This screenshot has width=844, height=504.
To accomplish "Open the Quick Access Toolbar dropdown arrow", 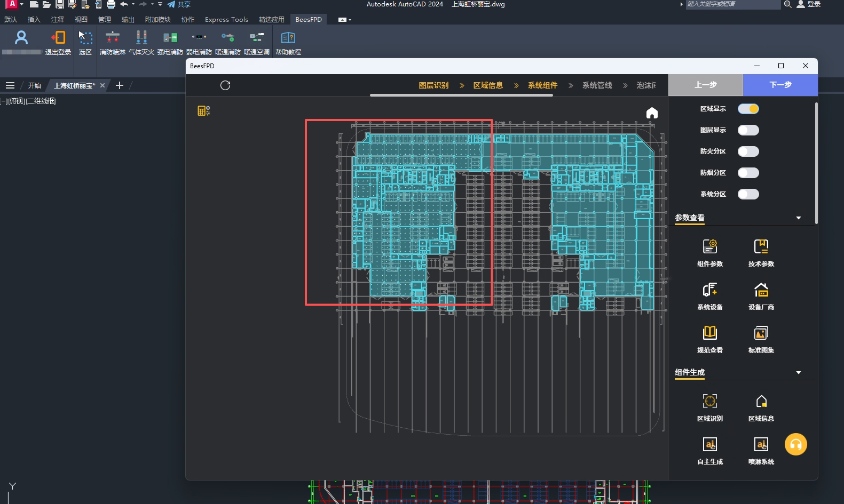I will pyautogui.click(x=160, y=4).
